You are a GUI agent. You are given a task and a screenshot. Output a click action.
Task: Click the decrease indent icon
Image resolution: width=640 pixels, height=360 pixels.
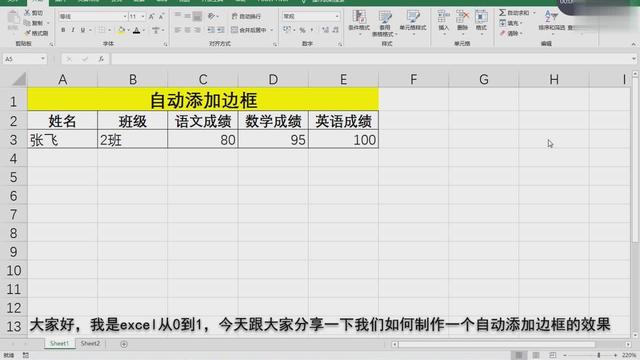[x=211, y=30]
